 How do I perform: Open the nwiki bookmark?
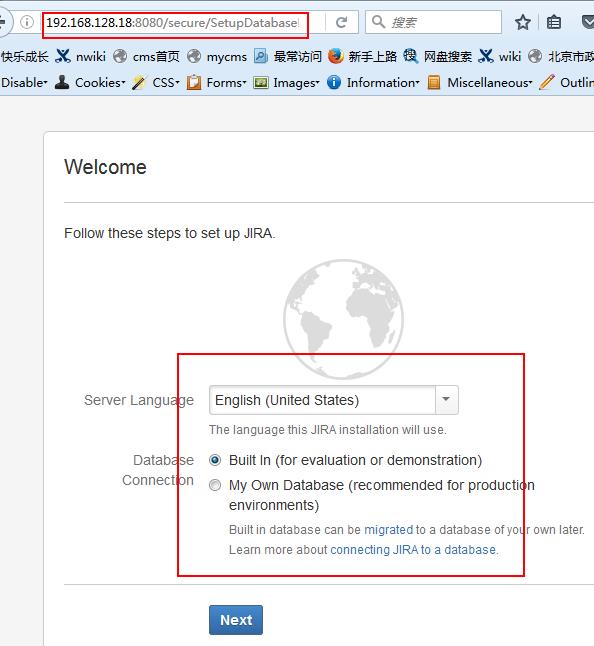(81, 56)
